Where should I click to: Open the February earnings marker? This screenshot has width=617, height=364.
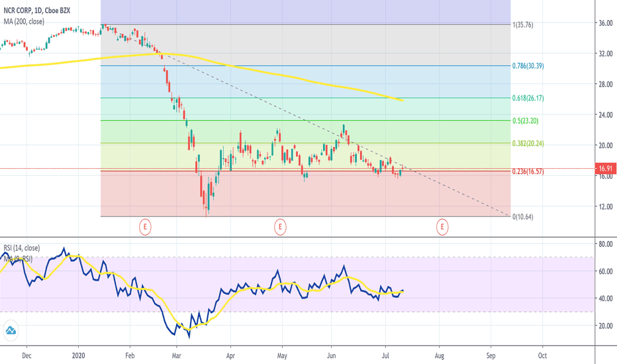tap(145, 227)
